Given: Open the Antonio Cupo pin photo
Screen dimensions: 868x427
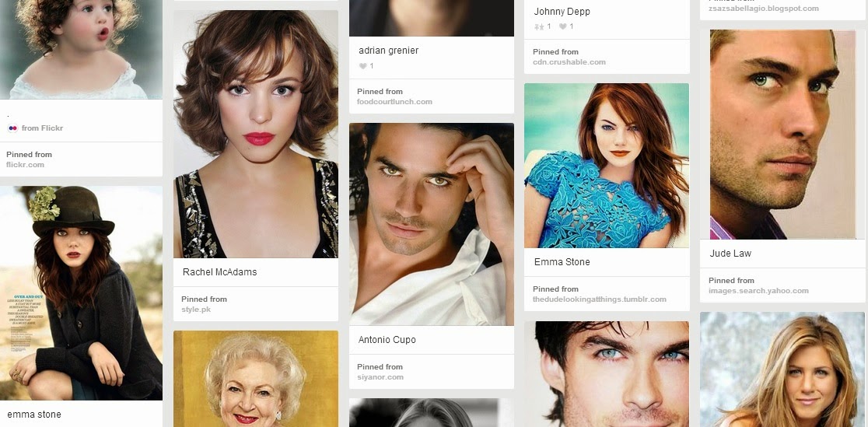Looking at the screenshot, I should click(431, 224).
